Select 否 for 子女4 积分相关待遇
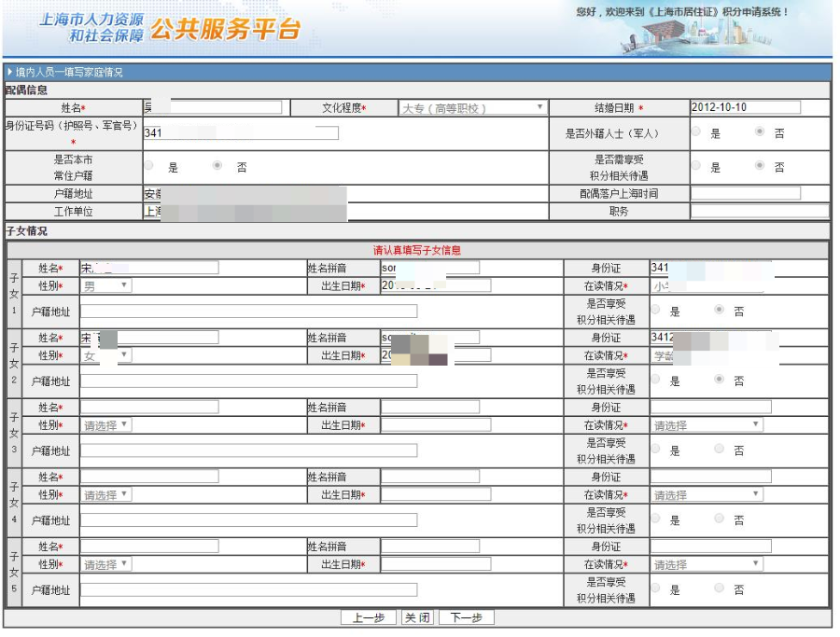Image resolution: width=840 pixels, height=637 pixels. coord(720,519)
